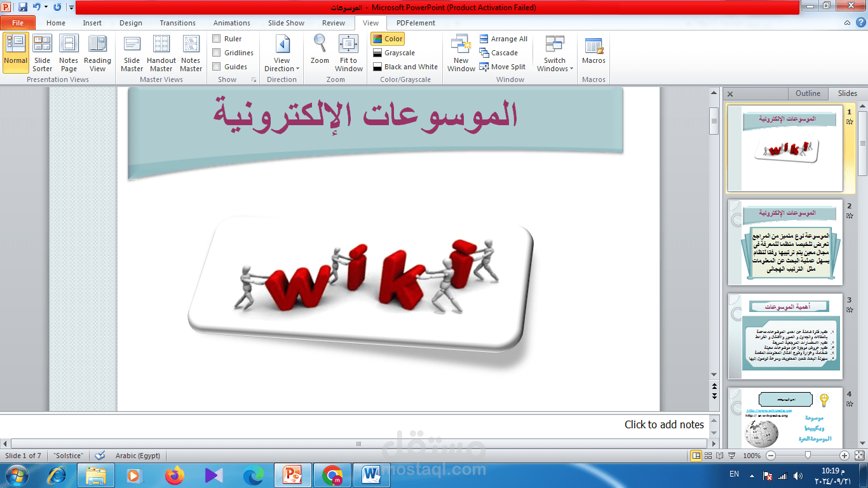Close the slides thumbnail pane

click(730, 94)
